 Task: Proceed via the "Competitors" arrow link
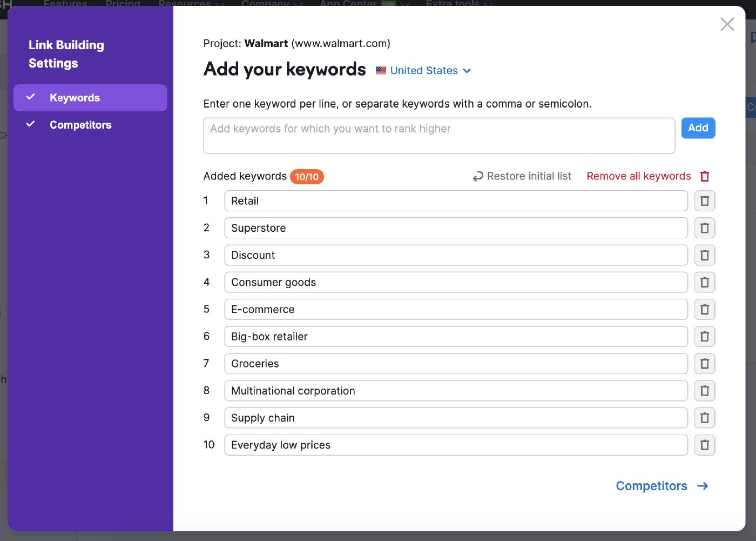[662, 486]
